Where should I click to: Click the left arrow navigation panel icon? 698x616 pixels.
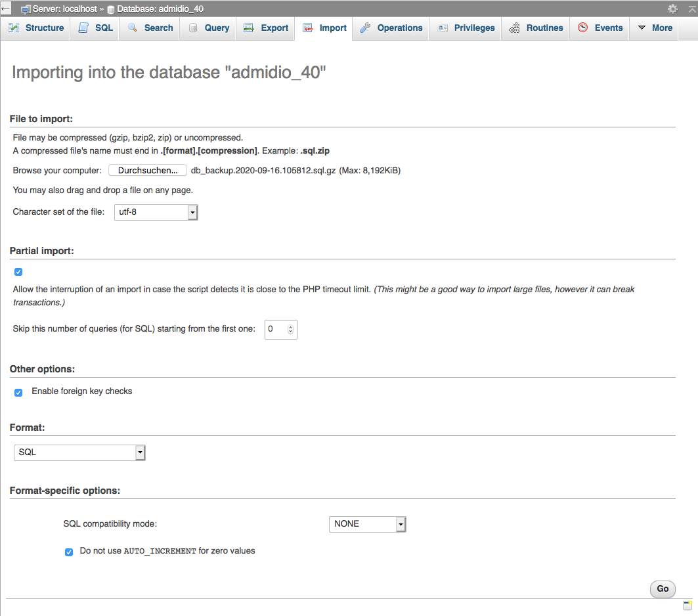coord(5,9)
